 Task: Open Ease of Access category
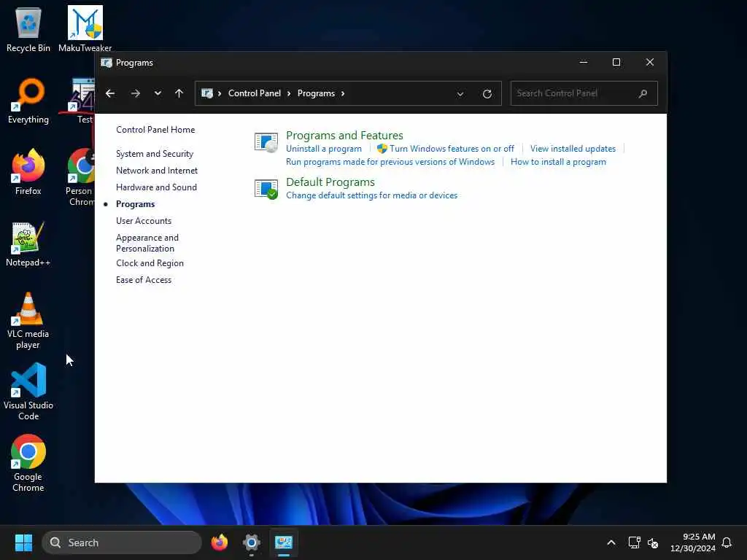pyautogui.click(x=144, y=280)
